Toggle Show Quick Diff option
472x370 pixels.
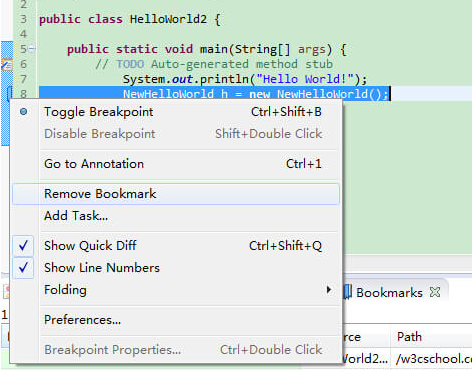175,246
